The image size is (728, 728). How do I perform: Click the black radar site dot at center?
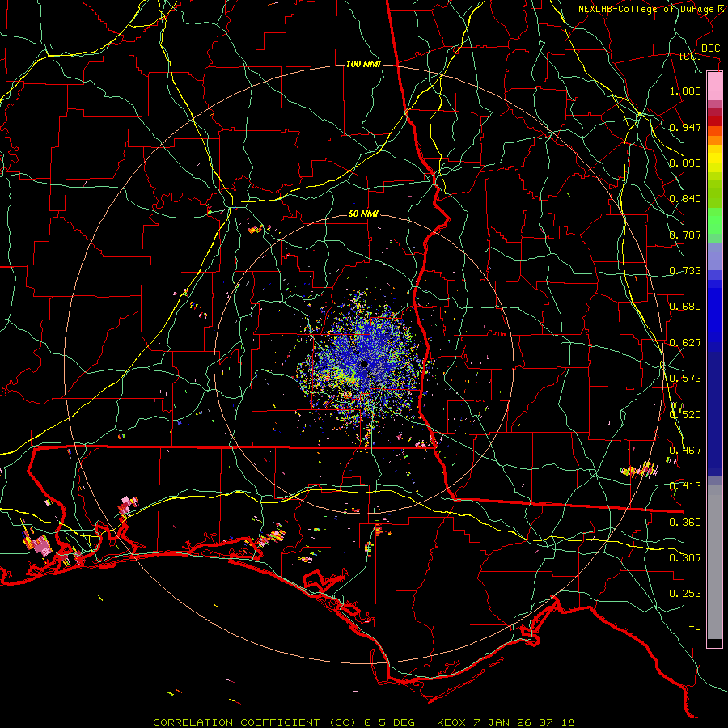click(364, 363)
